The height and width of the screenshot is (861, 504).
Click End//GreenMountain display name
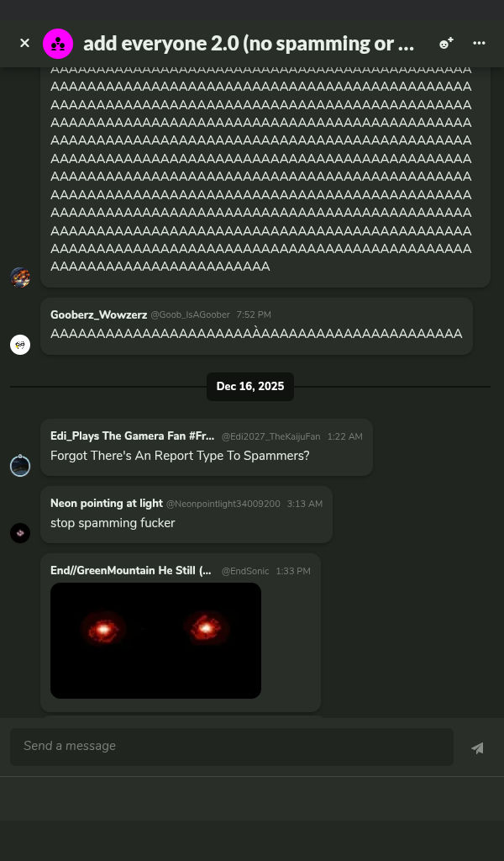(x=130, y=571)
